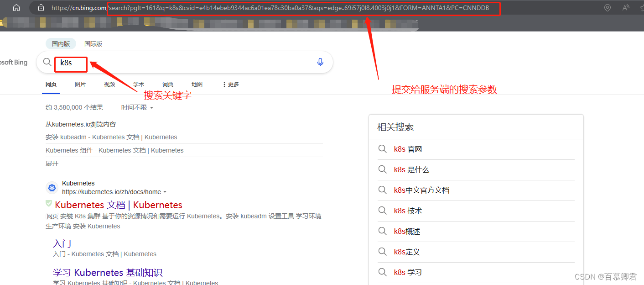Image resolution: width=644 pixels, height=285 pixels.
Task: Click related search k8s 是什么
Action: point(412,170)
